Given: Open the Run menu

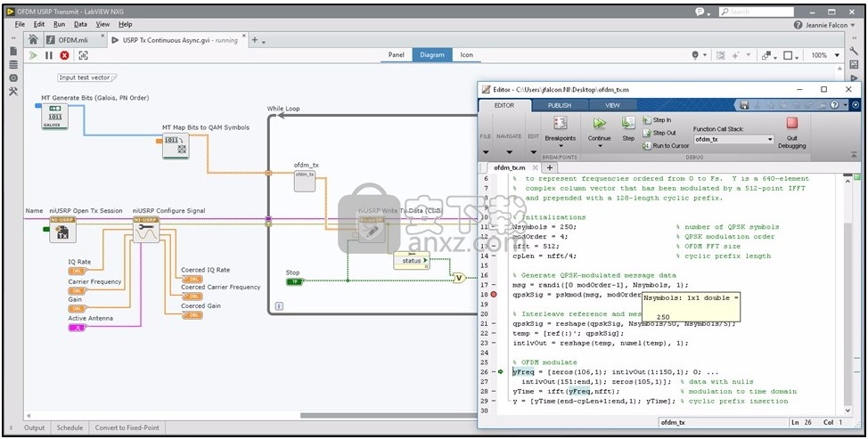Looking at the screenshot, I should click(x=59, y=24).
